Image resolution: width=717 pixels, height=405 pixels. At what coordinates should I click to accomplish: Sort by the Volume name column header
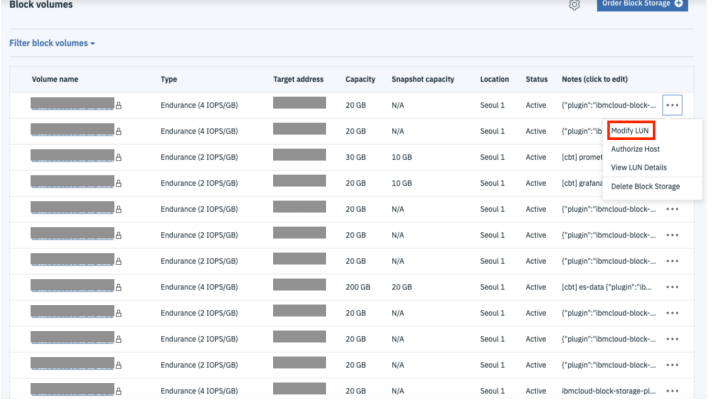55,79
